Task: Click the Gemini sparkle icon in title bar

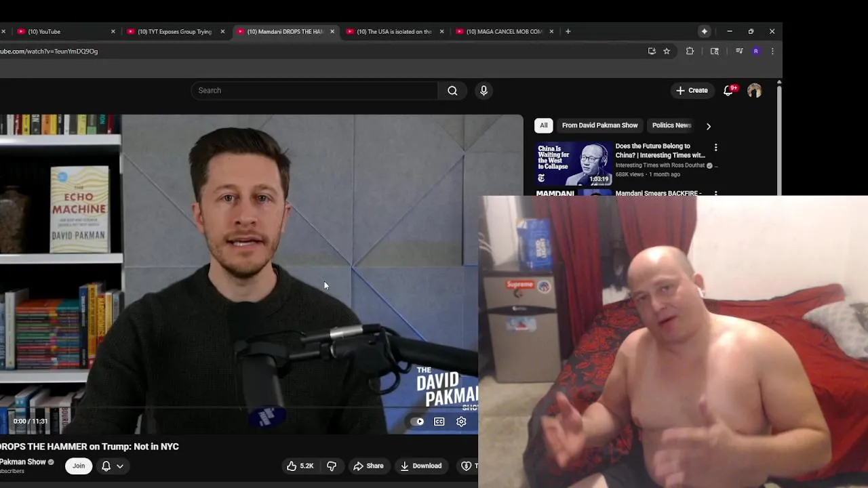Action: click(705, 31)
